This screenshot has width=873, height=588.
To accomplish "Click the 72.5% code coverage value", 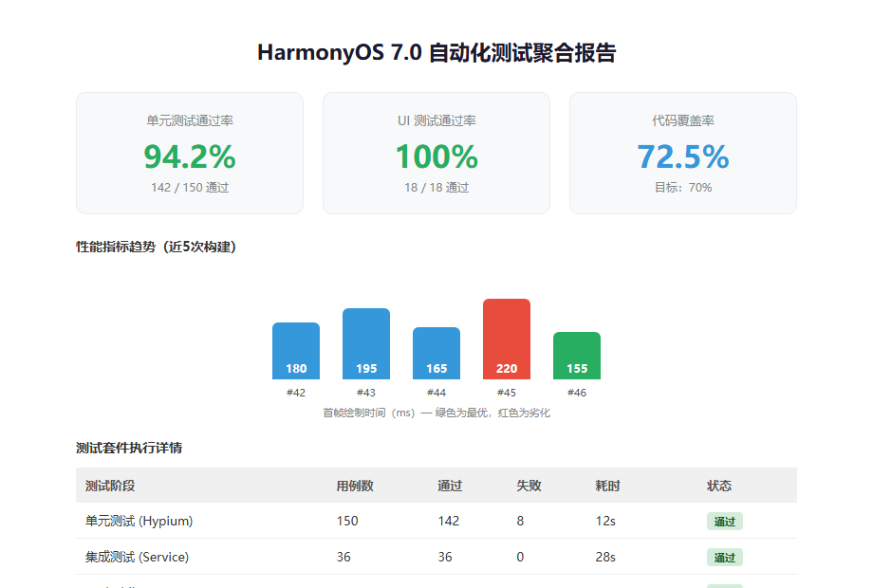I will coord(683,156).
